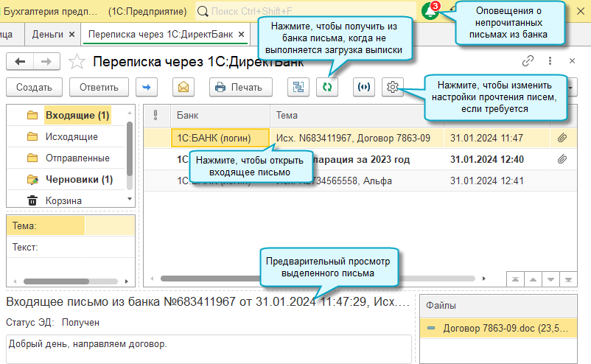Close the Переписка form with the X
This screenshot has height=364, width=591.
tap(572, 60)
